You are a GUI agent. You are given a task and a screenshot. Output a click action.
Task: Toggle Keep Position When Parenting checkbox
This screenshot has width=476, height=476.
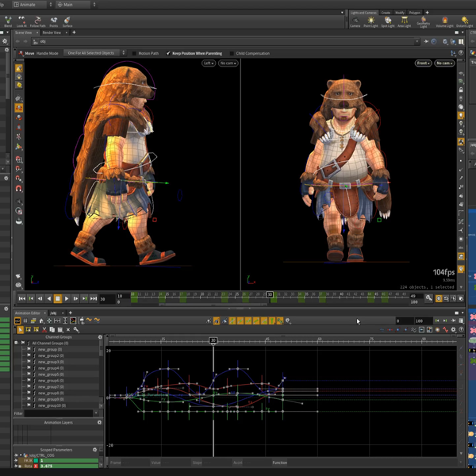[x=169, y=53]
